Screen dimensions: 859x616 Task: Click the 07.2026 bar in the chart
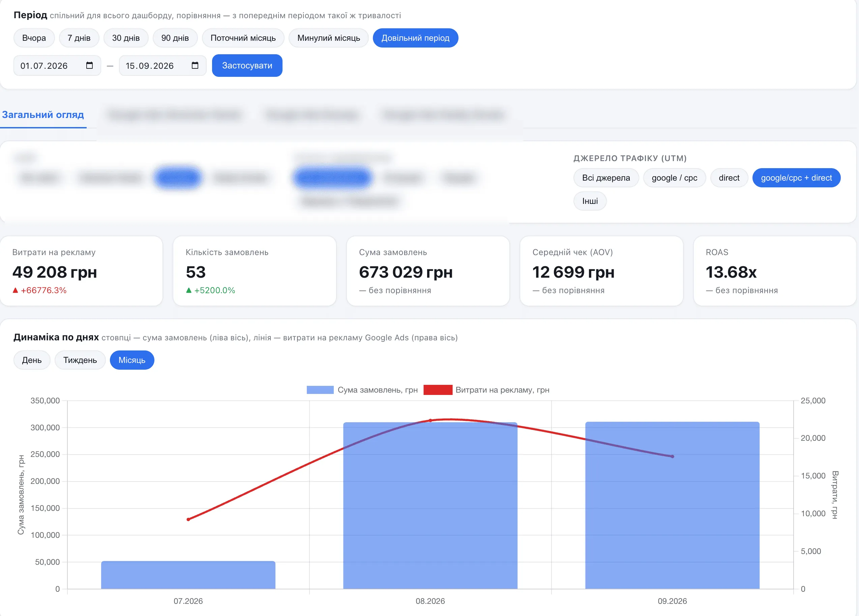click(188, 575)
